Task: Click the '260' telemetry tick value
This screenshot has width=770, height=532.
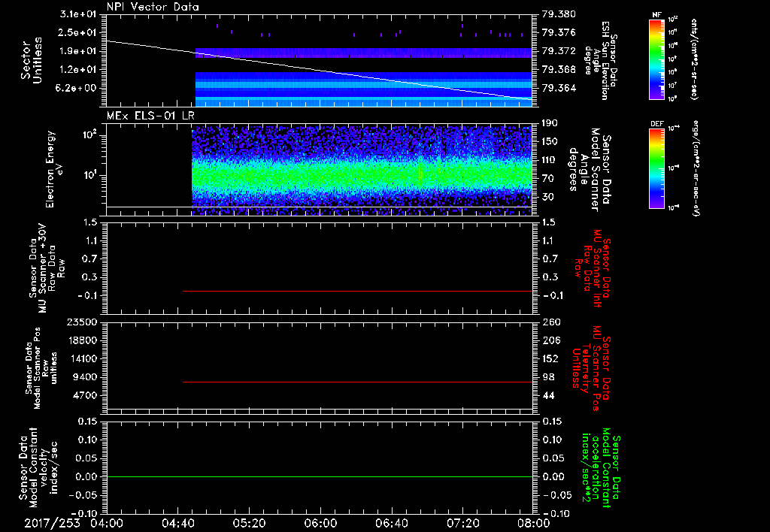Action: click(550, 322)
